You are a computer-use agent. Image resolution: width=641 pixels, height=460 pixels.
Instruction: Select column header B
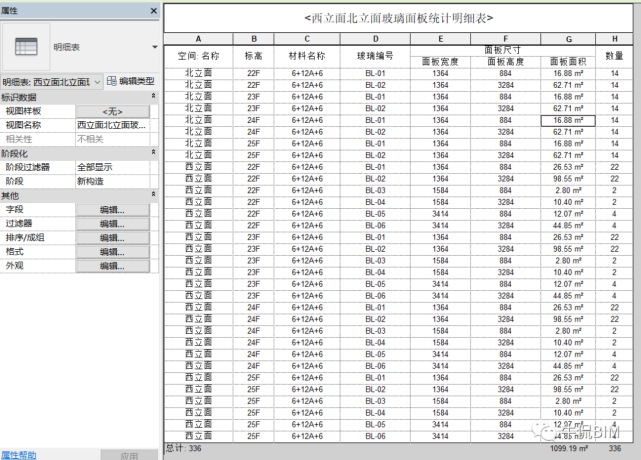pos(253,39)
